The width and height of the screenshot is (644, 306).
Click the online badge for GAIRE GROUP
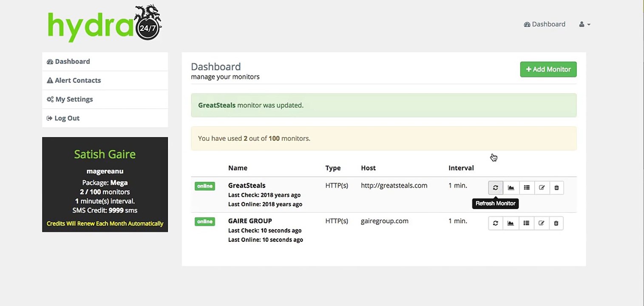205,221
